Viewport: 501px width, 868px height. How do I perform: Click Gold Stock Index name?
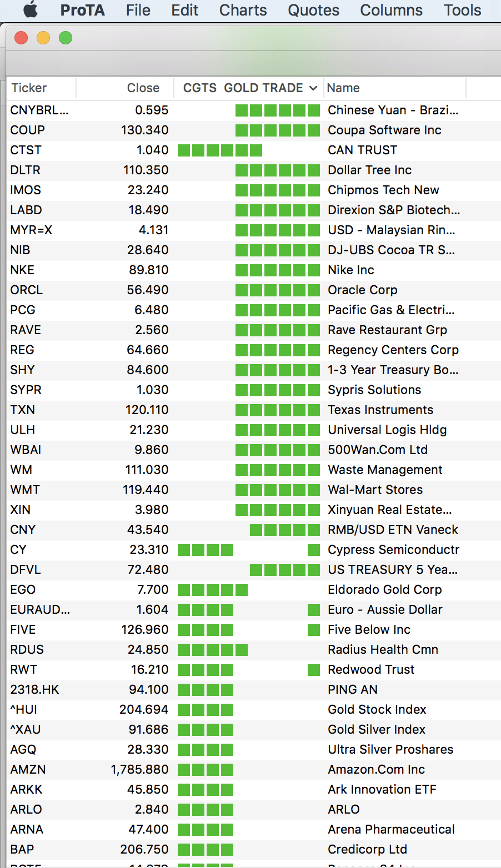[377, 709]
